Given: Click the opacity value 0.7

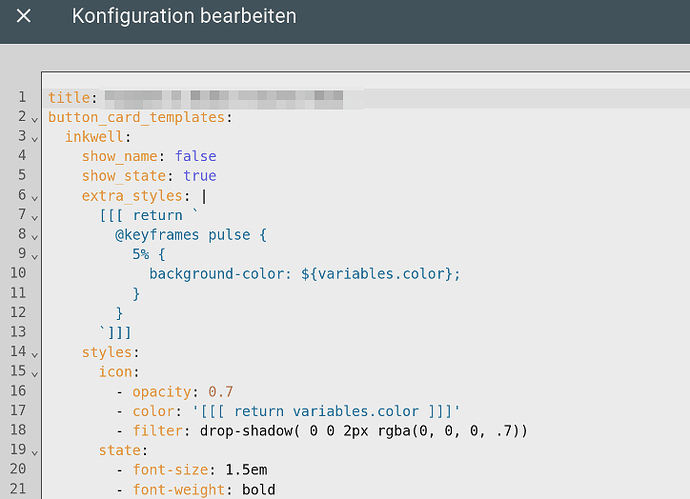Looking at the screenshot, I should pos(220,392).
